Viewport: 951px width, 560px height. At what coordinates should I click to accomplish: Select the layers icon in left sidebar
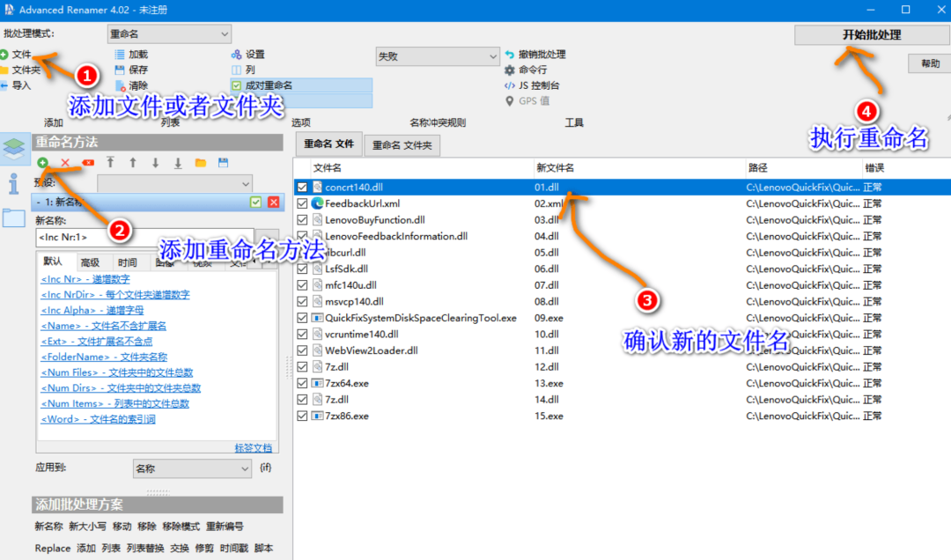(x=14, y=149)
